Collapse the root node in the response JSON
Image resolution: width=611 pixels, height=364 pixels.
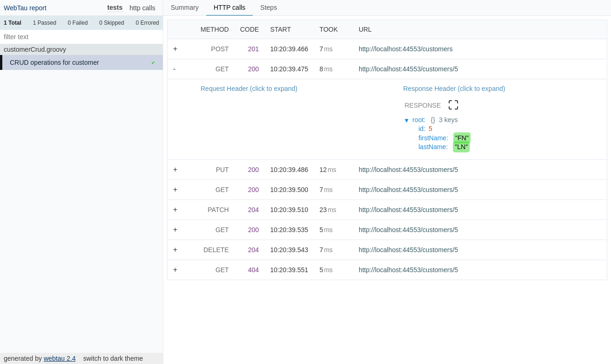pos(407,120)
